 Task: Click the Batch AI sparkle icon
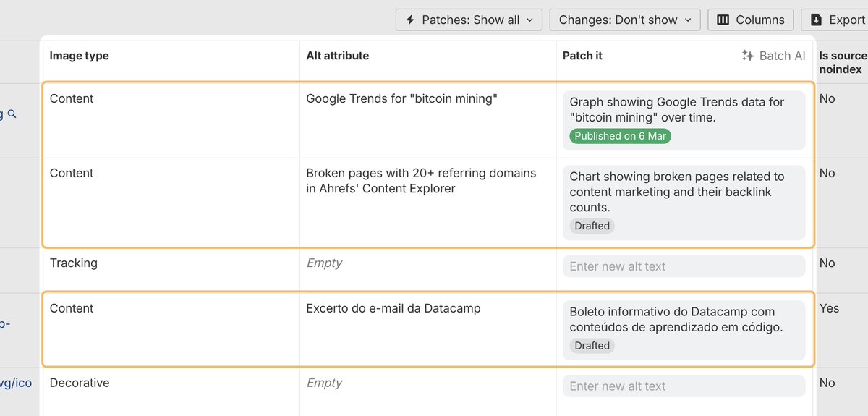pos(748,56)
